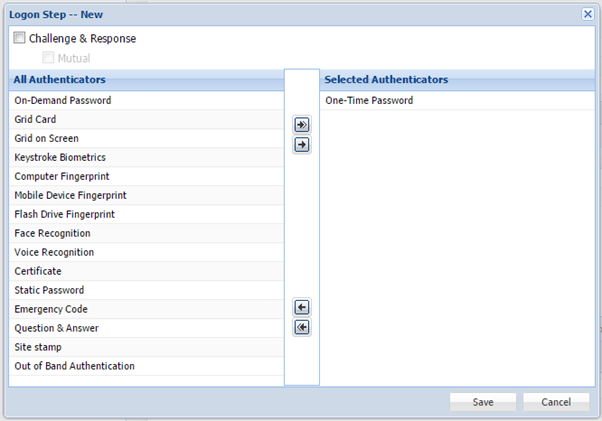Viewport: 602px width, 421px height.
Task: Click the single right arrow add button
Action: pos(302,145)
